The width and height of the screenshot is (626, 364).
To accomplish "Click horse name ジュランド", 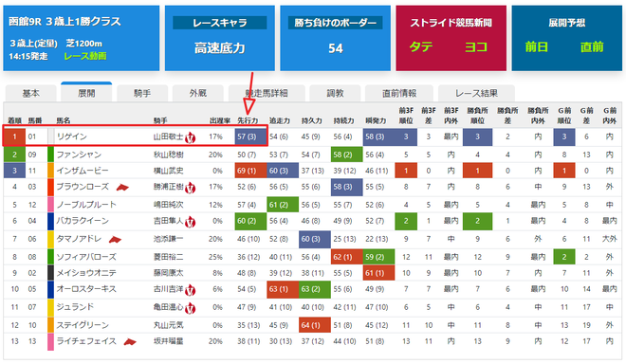I will (75, 307).
